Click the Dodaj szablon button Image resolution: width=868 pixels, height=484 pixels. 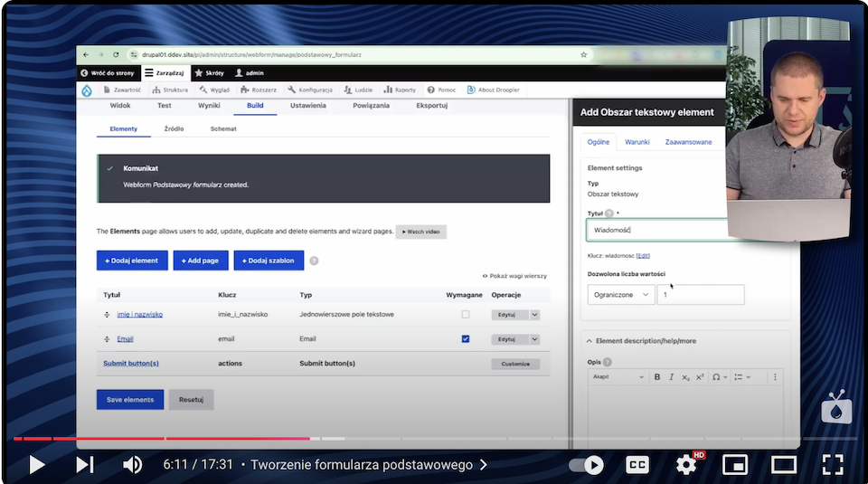(269, 261)
